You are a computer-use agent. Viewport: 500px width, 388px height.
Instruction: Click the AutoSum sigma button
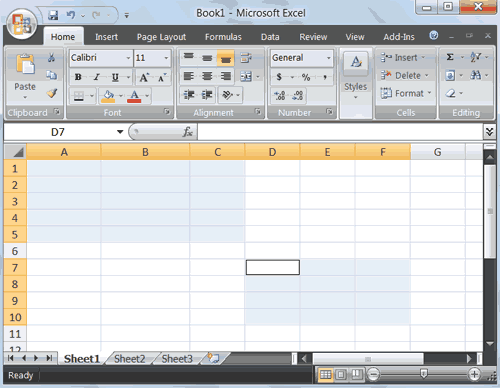click(x=450, y=57)
